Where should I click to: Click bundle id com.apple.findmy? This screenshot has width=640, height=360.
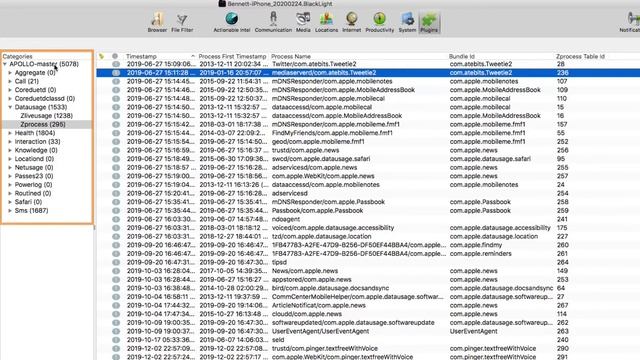click(476, 245)
